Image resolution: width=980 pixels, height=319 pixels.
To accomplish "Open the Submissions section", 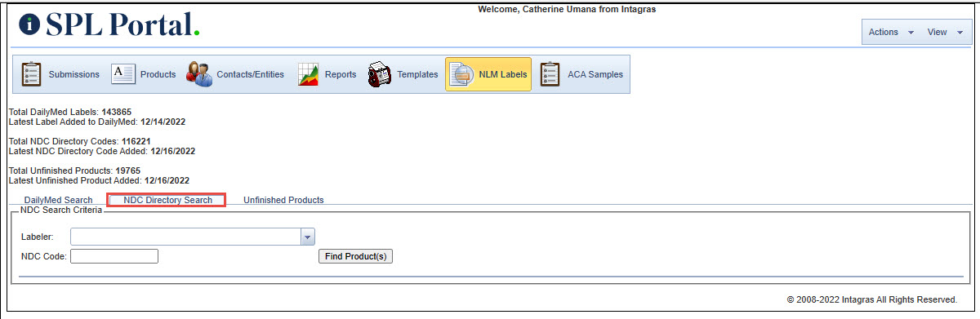I will (x=61, y=74).
